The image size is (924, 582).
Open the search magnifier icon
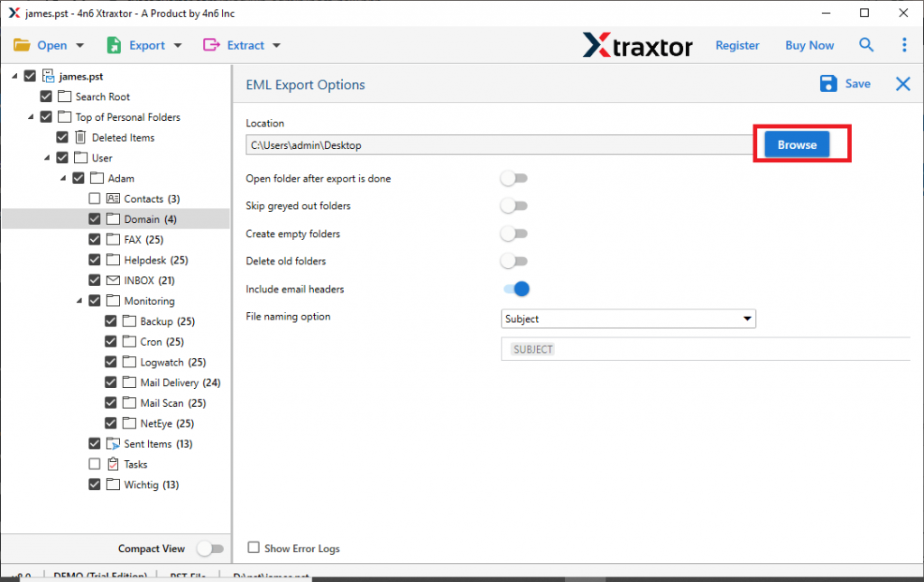(x=866, y=44)
